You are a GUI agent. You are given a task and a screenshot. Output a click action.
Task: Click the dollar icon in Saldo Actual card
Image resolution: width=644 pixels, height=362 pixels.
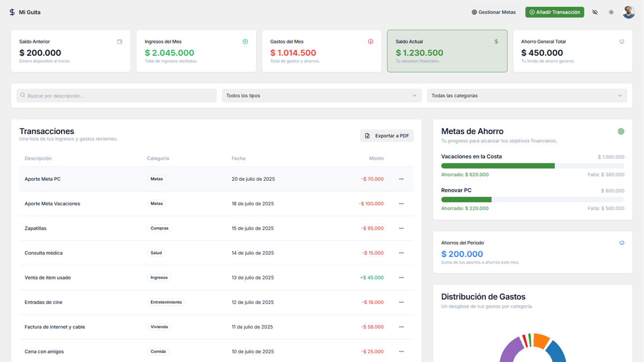tap(496, 41)
